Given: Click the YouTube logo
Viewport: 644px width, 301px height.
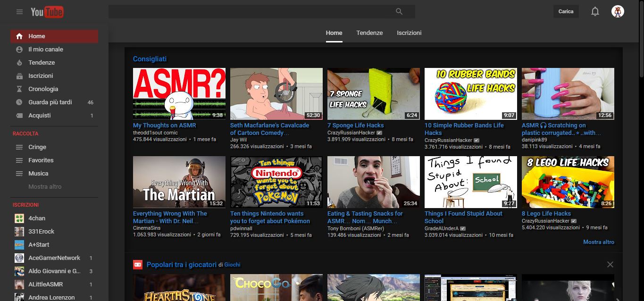Looking at the screenshot, I should [x=47, y=12].
